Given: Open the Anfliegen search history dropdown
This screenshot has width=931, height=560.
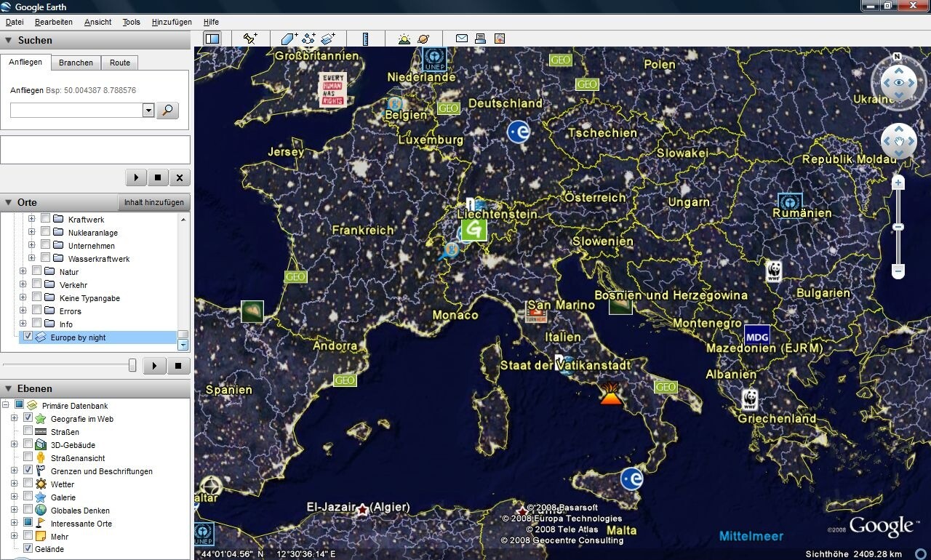Looking at the screenshot, I should (x=148, y=111).
